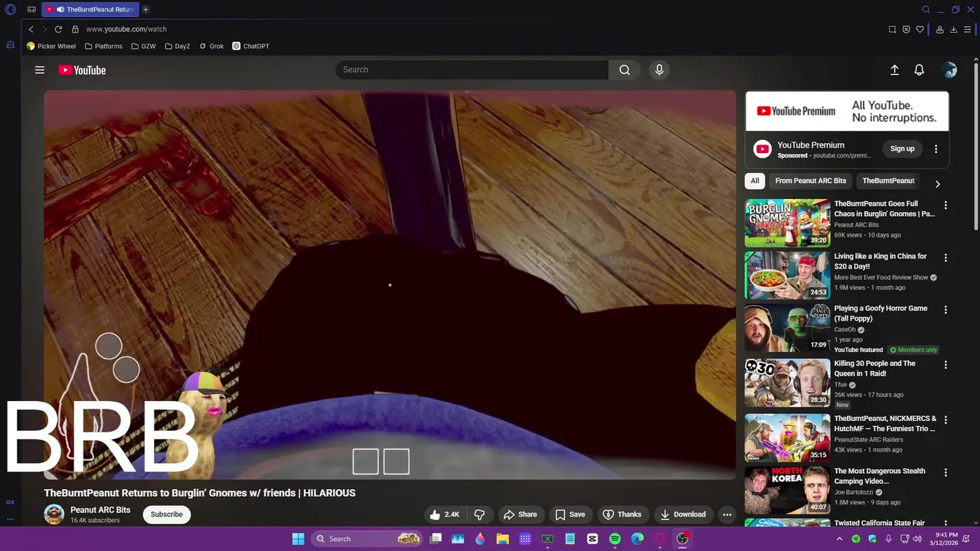The width and height of the screenshot is (980, 551).
Task: Open the Opera main menu icon
Action: [x=11, y=10]
